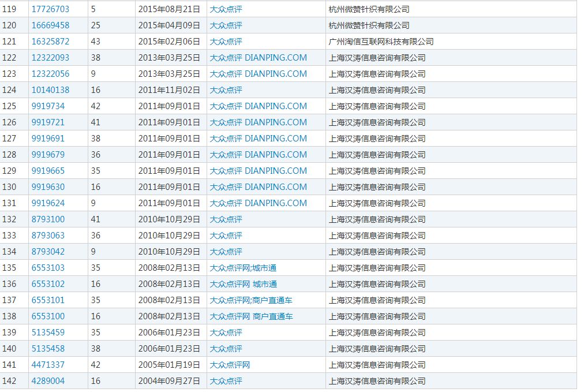Click 大众点评 DIANPING.COM in row 126
The width and height of the screenshot is (584, 392).
coord(259,122)
